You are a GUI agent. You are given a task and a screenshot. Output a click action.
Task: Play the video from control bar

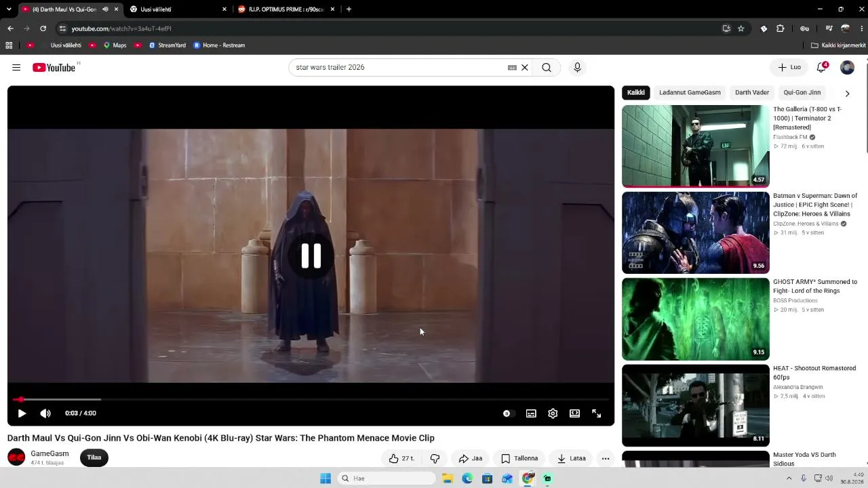(22, 413)
